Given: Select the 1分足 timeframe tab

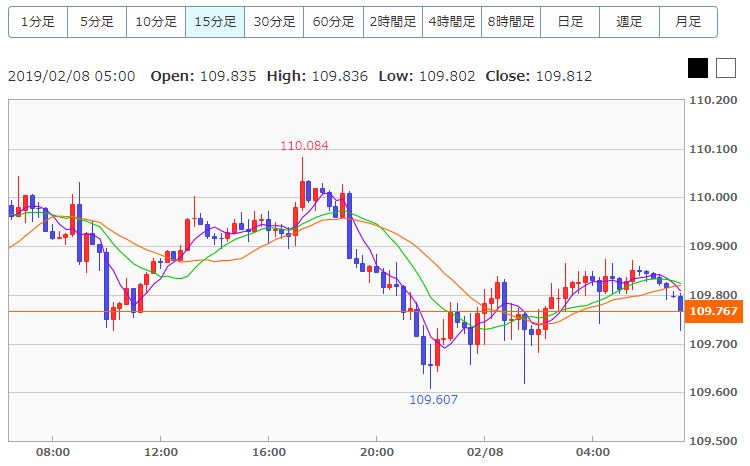Looking at the screenshot, I should [x=38, y=22].
